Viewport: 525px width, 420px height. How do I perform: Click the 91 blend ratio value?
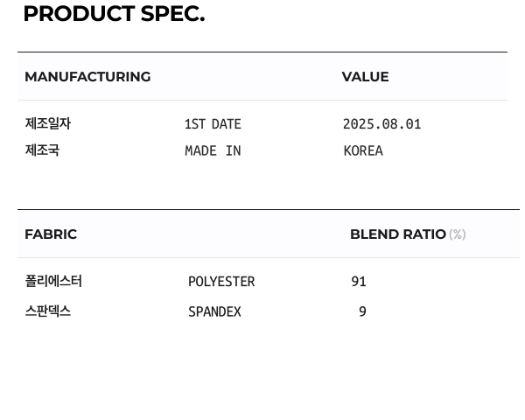coord(359,282)
